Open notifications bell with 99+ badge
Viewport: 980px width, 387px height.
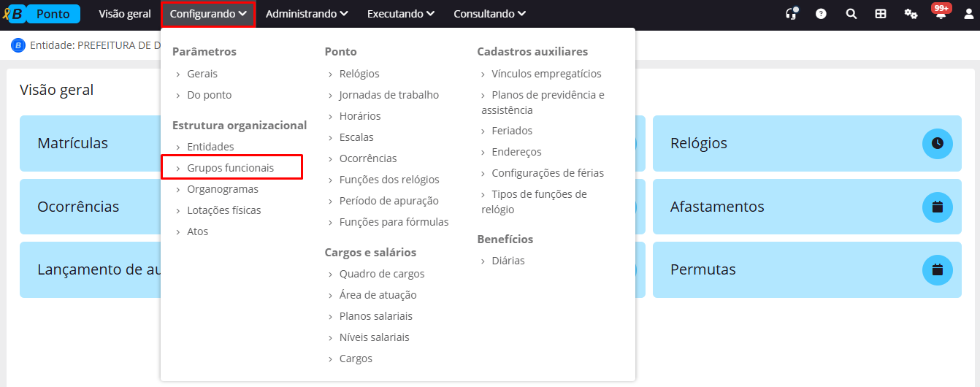pos(941,12)
